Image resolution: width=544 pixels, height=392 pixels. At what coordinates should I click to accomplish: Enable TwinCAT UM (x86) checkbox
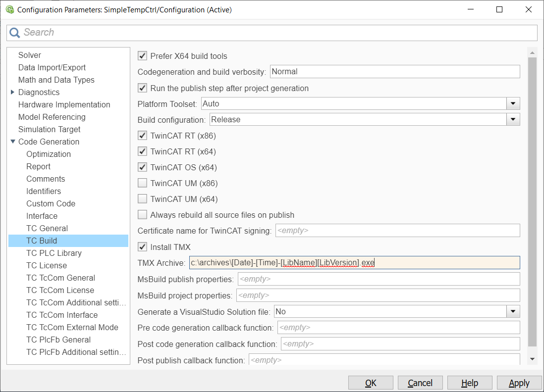[142, 183]
